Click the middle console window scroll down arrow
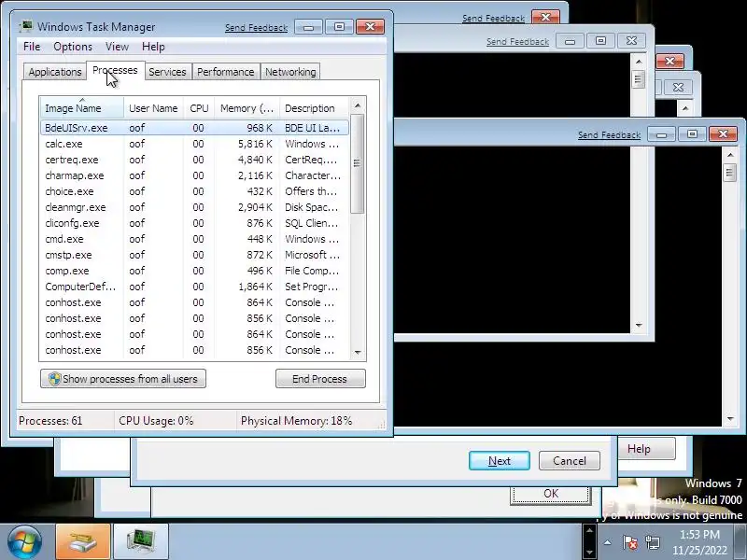The width and height of the screenshot is (747, 560). (639, 326)
